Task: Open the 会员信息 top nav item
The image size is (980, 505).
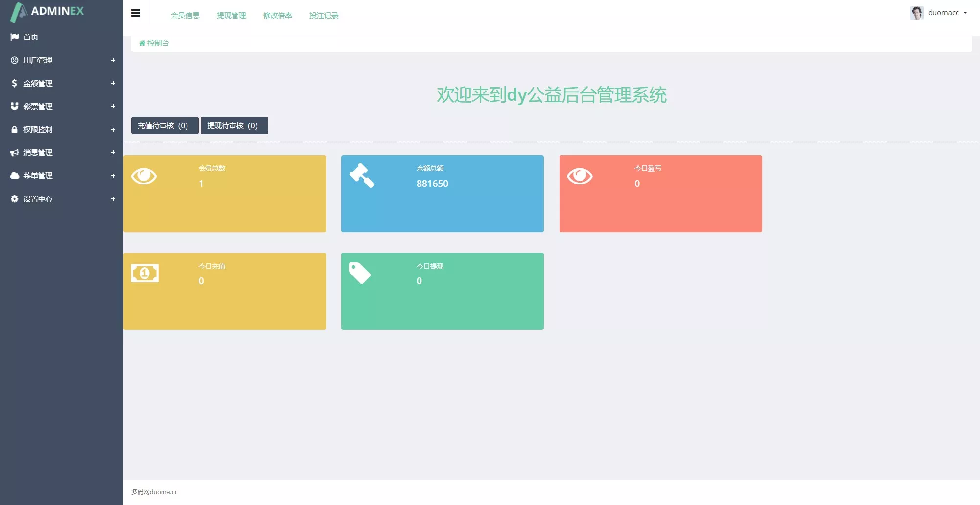Action: coord(185,16)
